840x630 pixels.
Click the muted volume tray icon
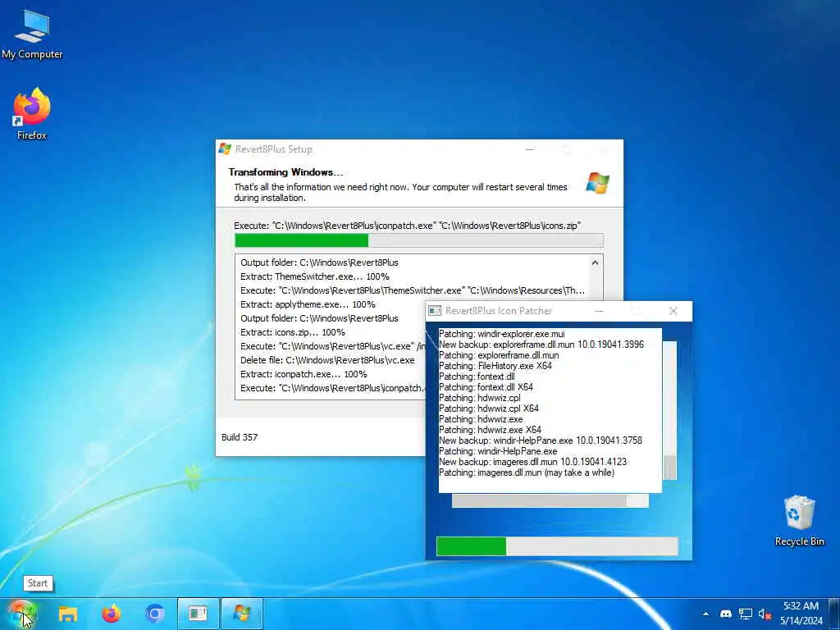765,614
